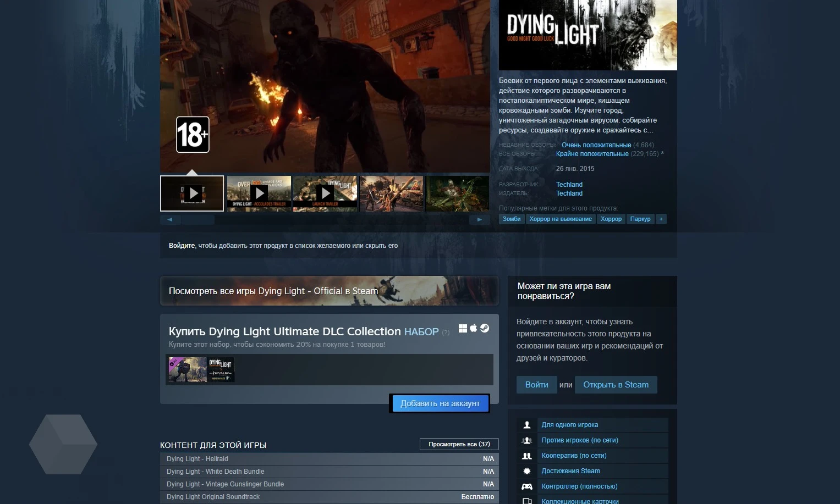Click the Войдите link for wishlist
The width and height of the screenshot is (840, 504).
[x=182, y=246]
